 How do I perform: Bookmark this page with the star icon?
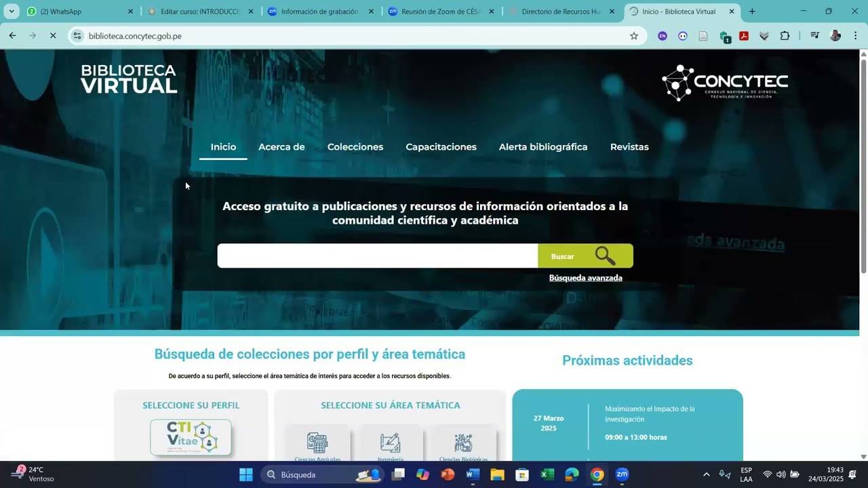[634, 36]
